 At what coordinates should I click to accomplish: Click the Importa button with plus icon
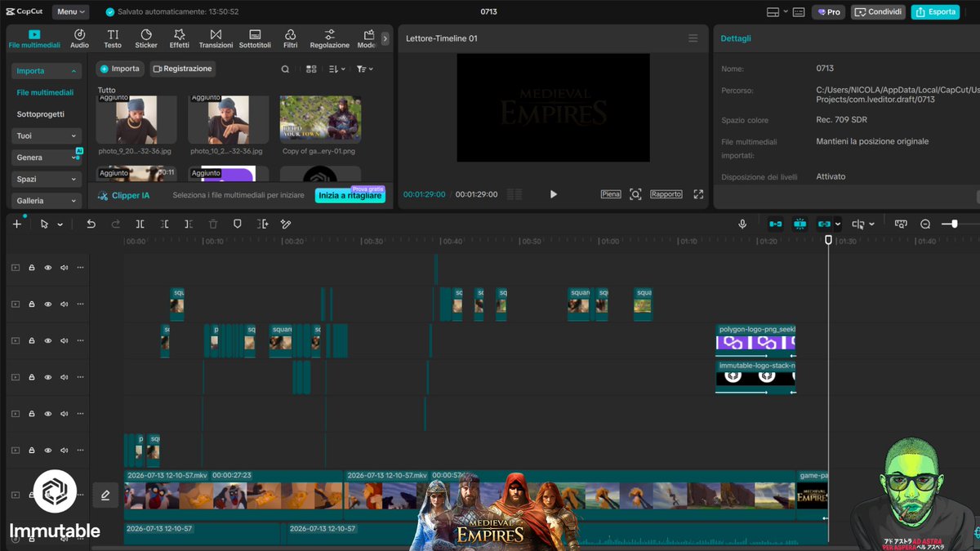[x=120, y=69]
